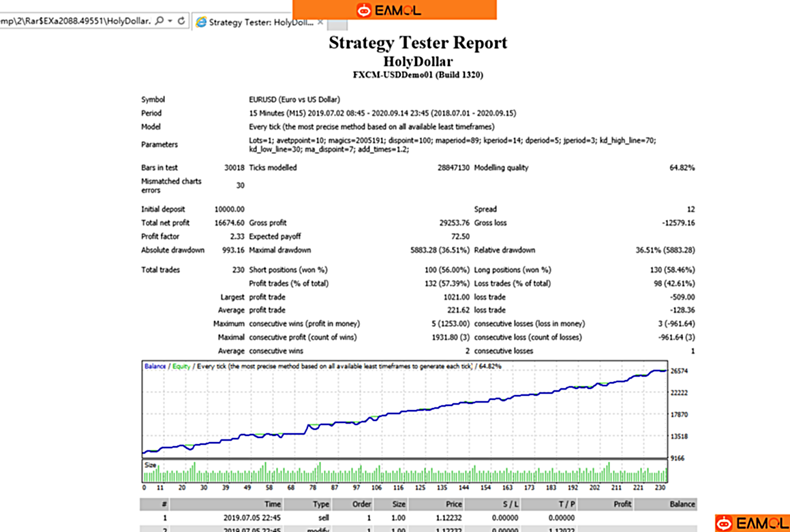
Task: Click the blue Balance legend label
Action: 155,366
